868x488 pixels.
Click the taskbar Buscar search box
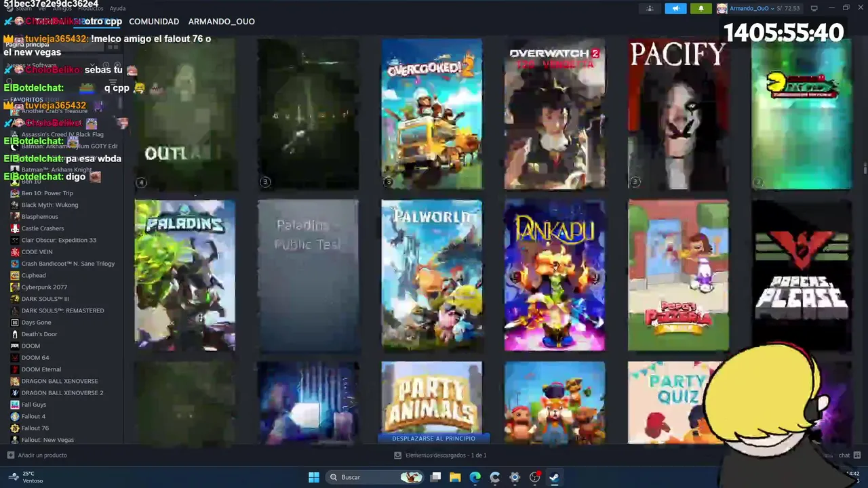374,477
